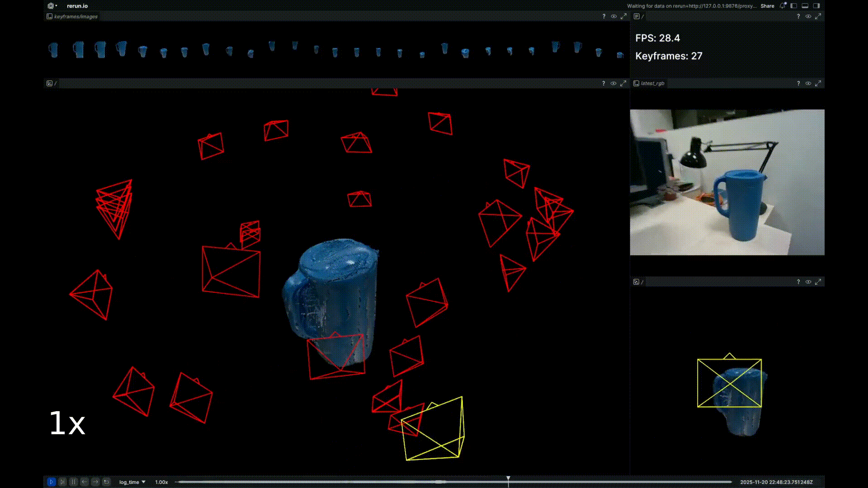Maximize the keyframes/images view
This screenshot has height=488, width=868.
tap(623, 16)
